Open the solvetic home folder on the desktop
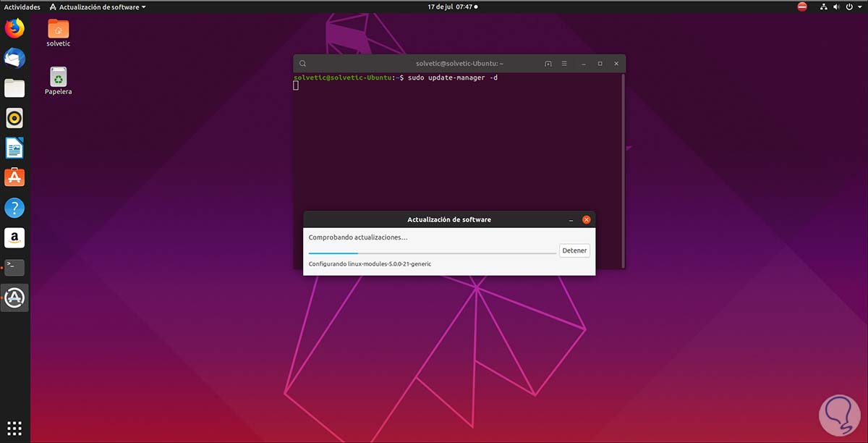The height and width of the screenshot is (443, 868). pyautogui.click(x=59, y=33)
